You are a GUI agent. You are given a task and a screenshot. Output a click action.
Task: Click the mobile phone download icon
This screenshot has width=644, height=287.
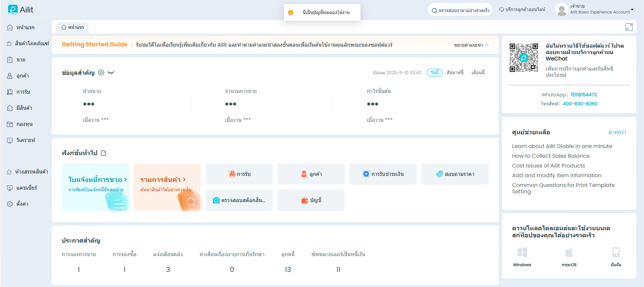click(x=616, y=252)
